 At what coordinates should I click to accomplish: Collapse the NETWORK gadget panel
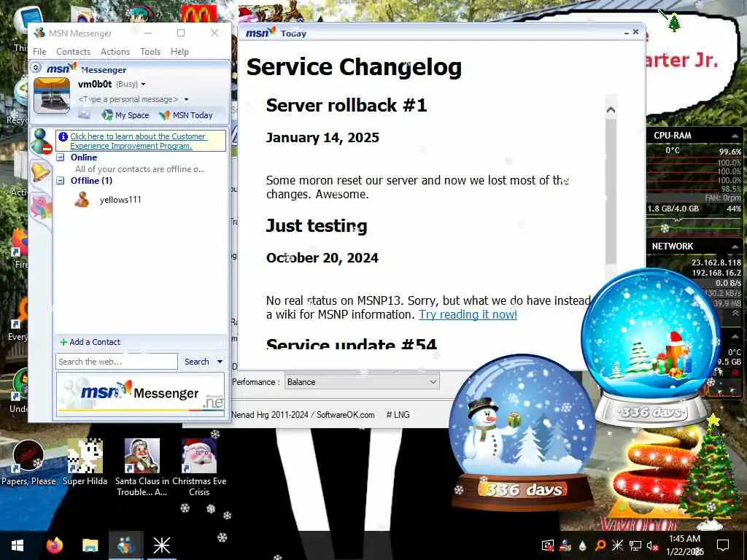pyautogui.click(x=735, y=246)
